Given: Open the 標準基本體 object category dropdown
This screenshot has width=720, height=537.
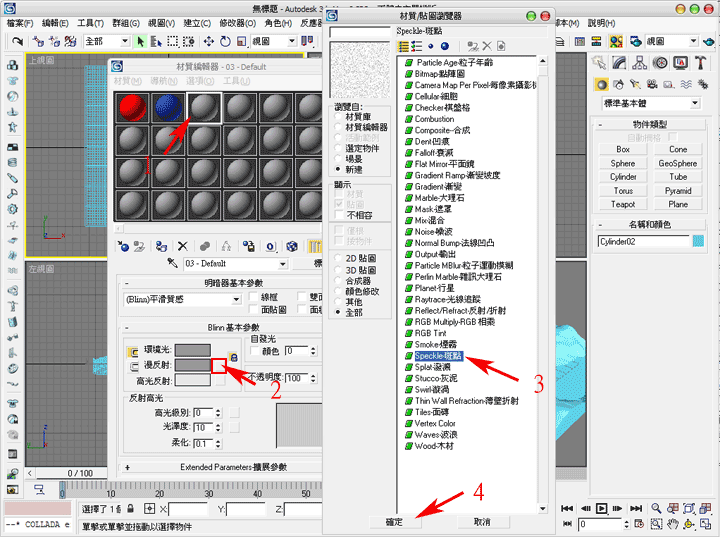Looking at the screenshot, I should (x=695, y=103).
